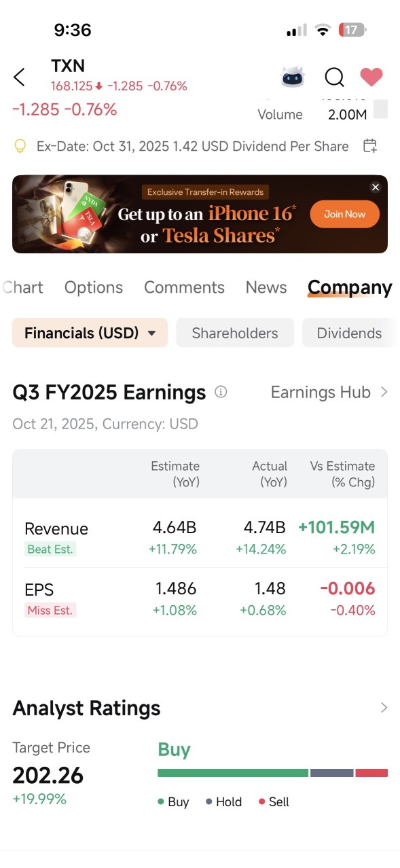
Task: Select the Dividends filter button
Action: tap(349, 333)
